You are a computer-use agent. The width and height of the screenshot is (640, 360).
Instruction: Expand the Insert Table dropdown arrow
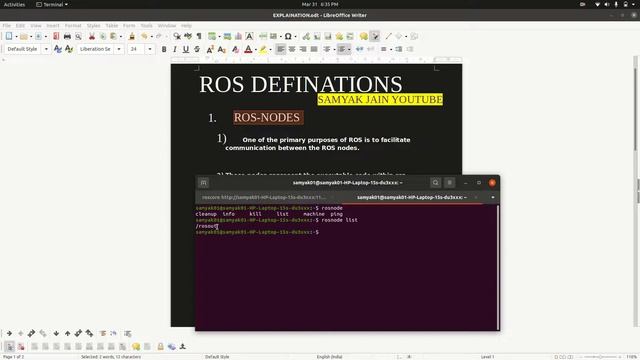coord(219,36)
